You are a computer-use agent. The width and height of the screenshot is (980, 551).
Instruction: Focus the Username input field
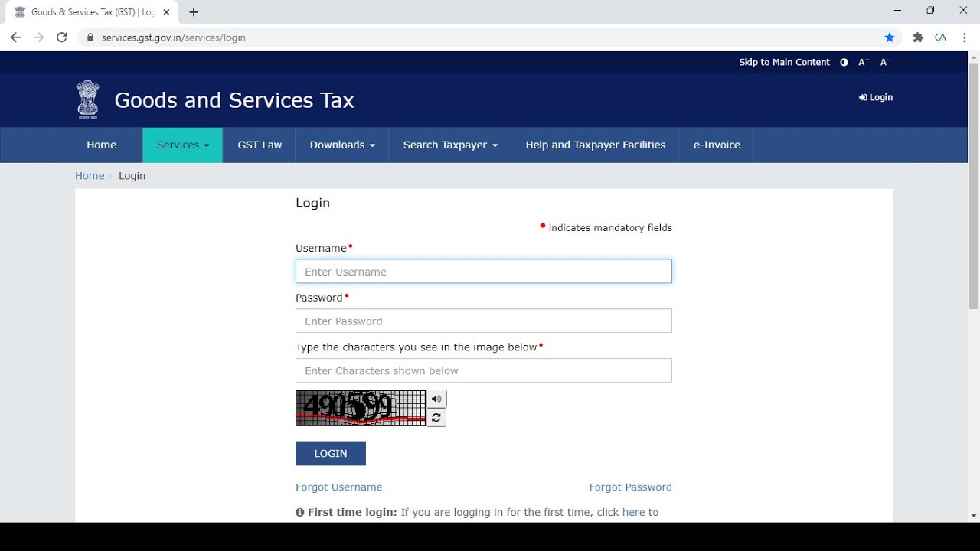click(484, 272)
